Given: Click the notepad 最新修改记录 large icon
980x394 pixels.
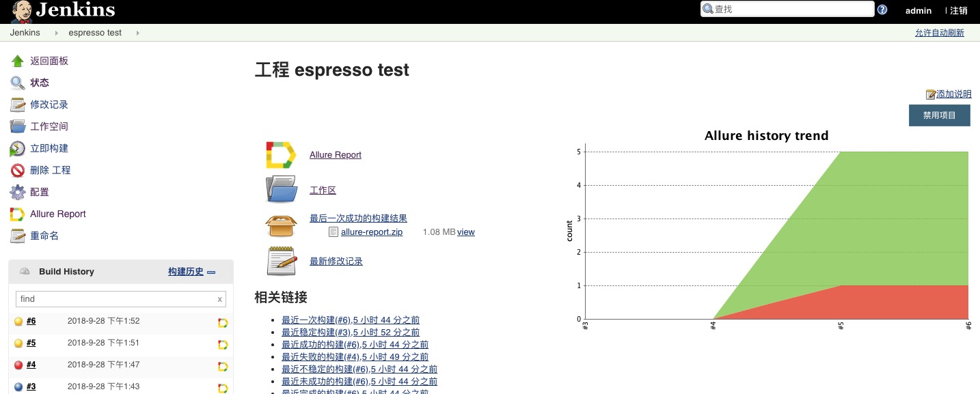Looking at the screenshot, I should tap(281, 261).
